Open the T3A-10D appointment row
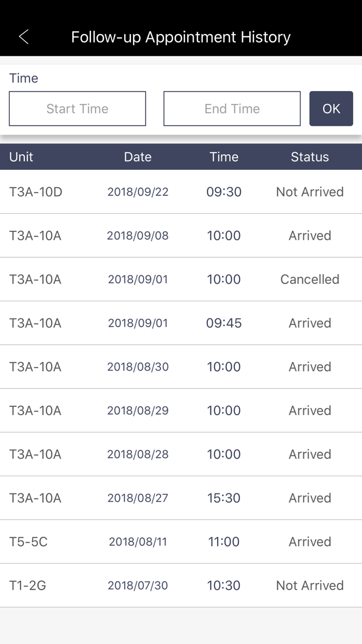Screen dimensions: 362x644 [36, 192]
